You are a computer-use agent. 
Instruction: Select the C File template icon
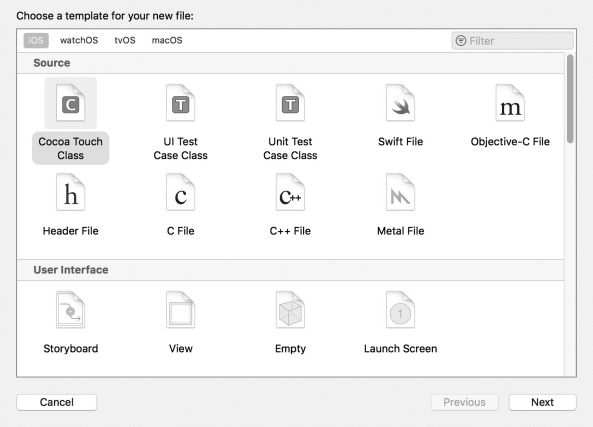point(180,192)
